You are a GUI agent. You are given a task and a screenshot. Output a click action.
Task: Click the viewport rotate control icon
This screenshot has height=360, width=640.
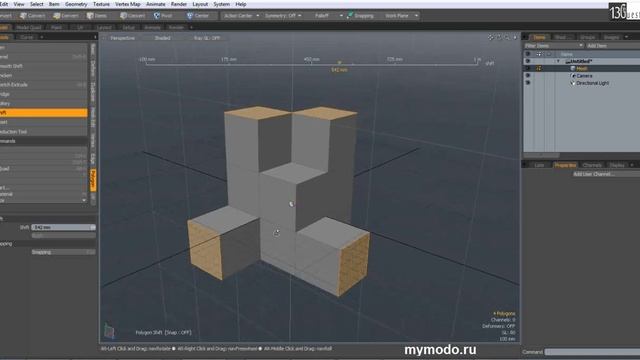(x=499, y=38)
